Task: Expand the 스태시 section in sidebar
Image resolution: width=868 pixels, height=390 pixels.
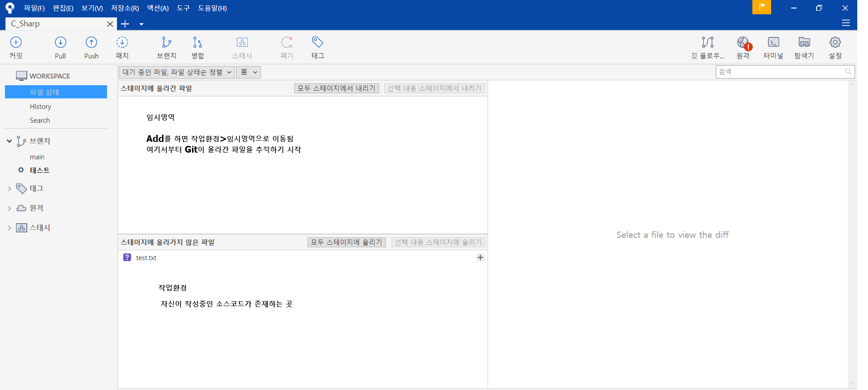Action: coord(9,228)
